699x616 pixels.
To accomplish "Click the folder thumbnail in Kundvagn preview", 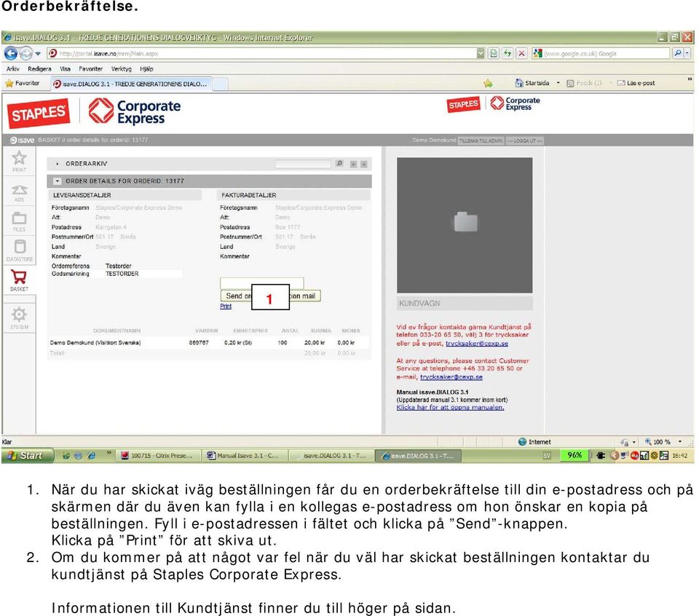I will [465, 221].
